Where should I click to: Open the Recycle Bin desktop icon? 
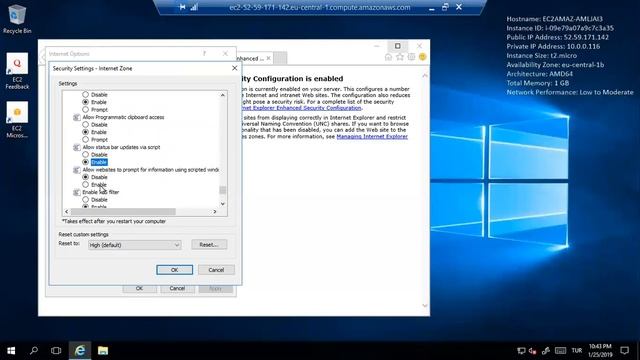pos(17,19)
